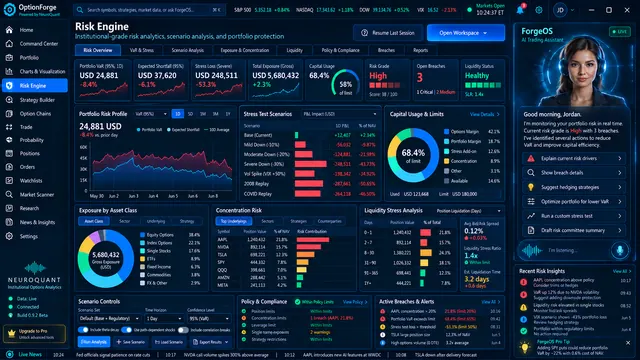The width and height of the screenshot is (640, 360).
Task: Switch to Breaches tab
Action: 386,50
